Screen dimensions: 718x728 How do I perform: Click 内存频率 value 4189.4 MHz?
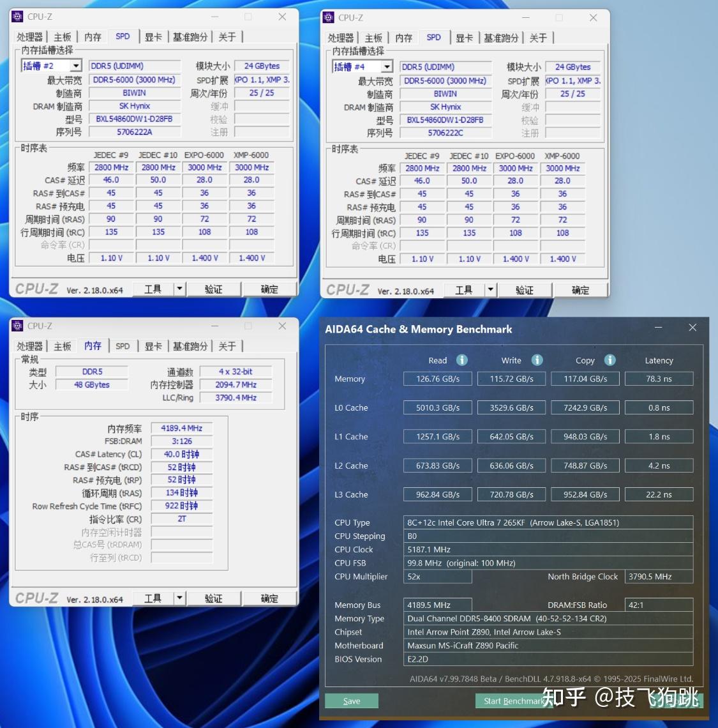click(x=181, y=428)
